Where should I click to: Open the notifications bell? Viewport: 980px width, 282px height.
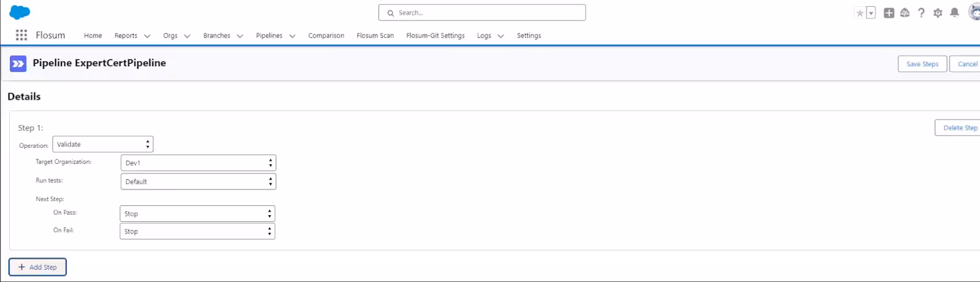click(x=954, y=13)
